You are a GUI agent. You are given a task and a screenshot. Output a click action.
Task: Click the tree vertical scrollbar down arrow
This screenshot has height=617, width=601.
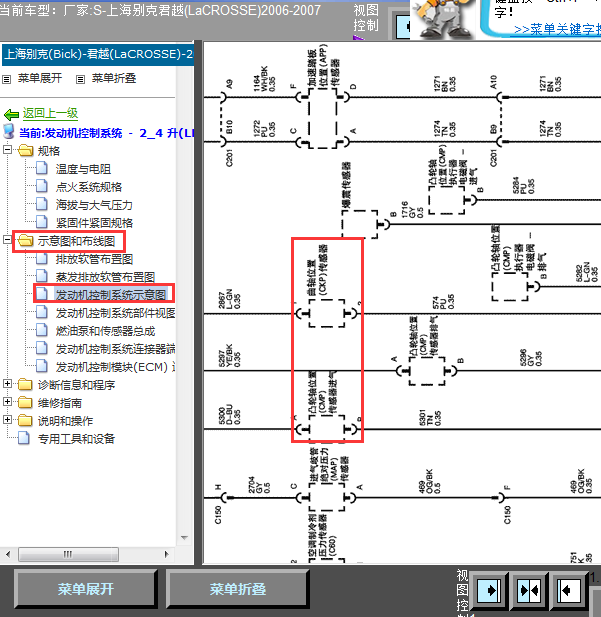184,538
